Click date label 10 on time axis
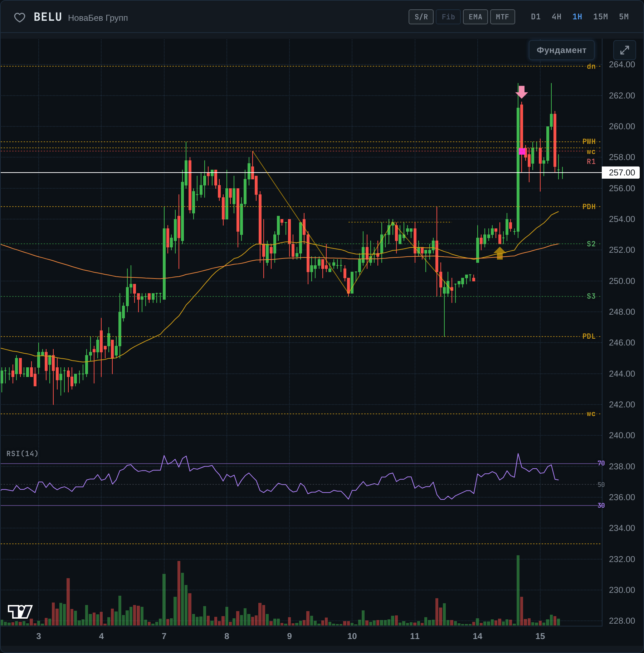Image resolution: width=644 pixels, height=653 pixels. point(352,636)
